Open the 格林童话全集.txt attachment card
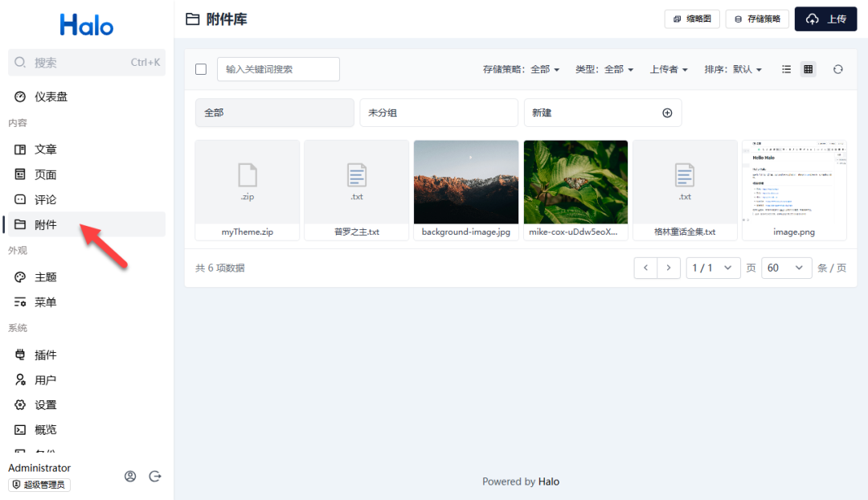This screenshot has height=500, width=868. point(685,190)
